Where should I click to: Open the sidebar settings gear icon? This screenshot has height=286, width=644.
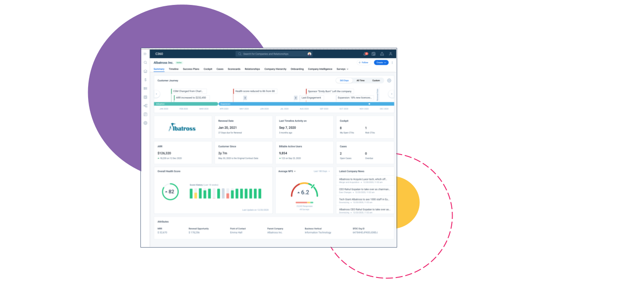pyautogui.click(x=145, y=123)
